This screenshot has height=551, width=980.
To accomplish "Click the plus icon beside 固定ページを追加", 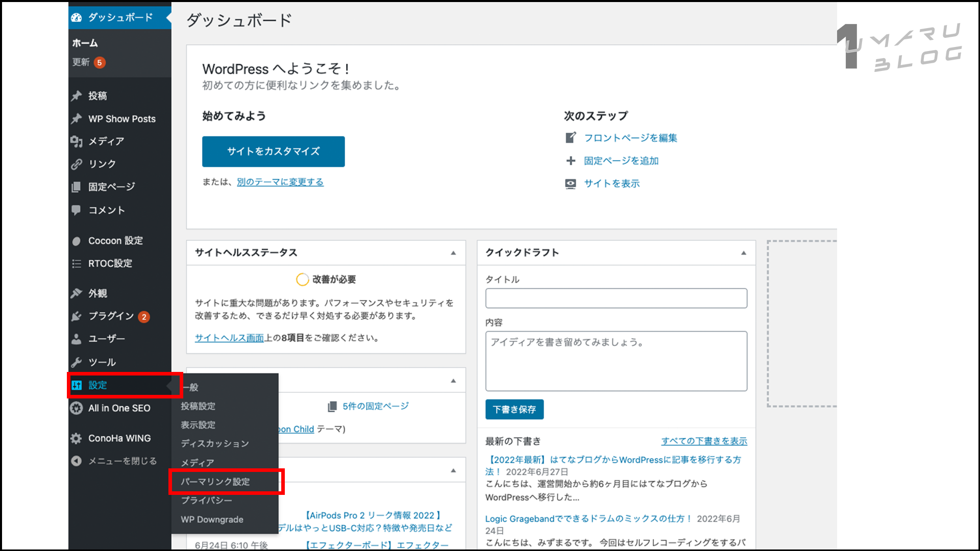I will (x=571, y=161).
